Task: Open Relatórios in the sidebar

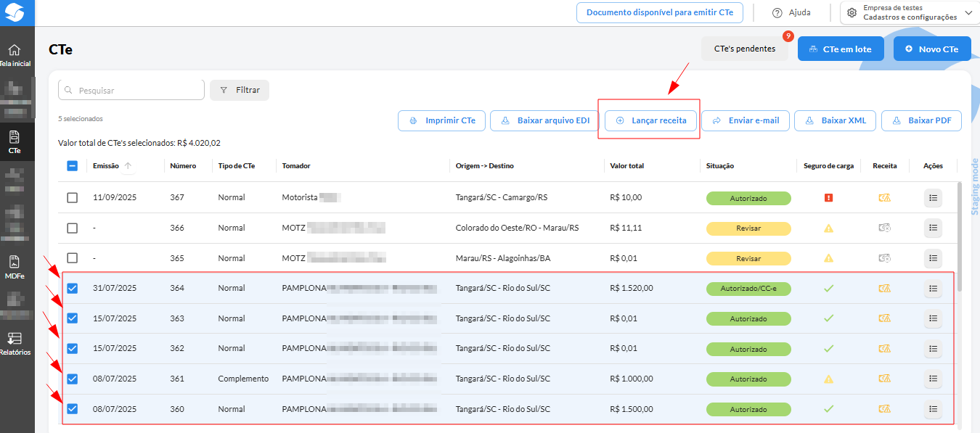Action: (x=15, y=343)
